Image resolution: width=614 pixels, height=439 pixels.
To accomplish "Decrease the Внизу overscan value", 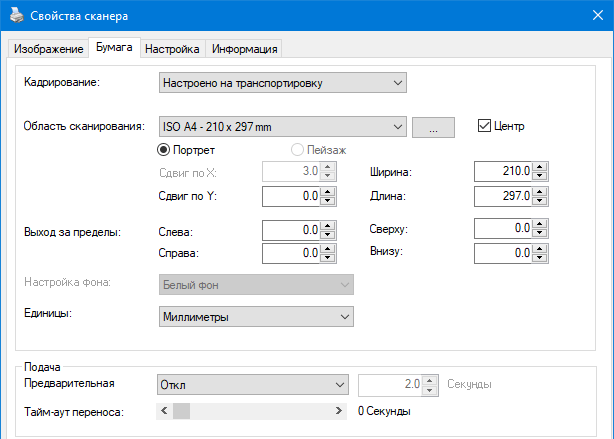I will pos(539,258).
